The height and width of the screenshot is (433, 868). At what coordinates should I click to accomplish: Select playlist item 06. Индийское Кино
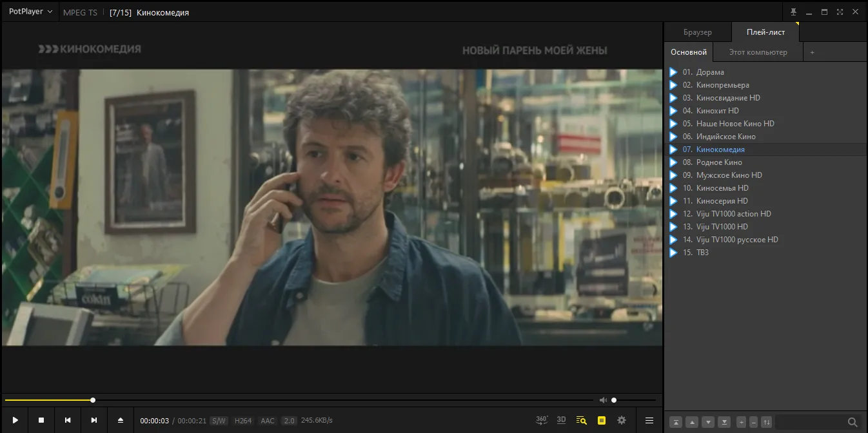[765, 137]
